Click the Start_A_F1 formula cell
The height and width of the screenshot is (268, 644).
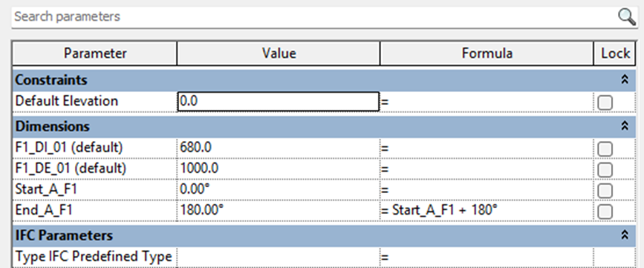coord(487,189)
